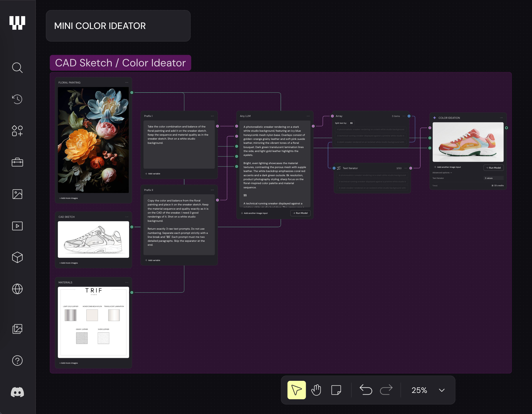532x414 pixels.
Task: Collapse Advanced options in COLOR IDEATION
Action: [x=442, y=172]
